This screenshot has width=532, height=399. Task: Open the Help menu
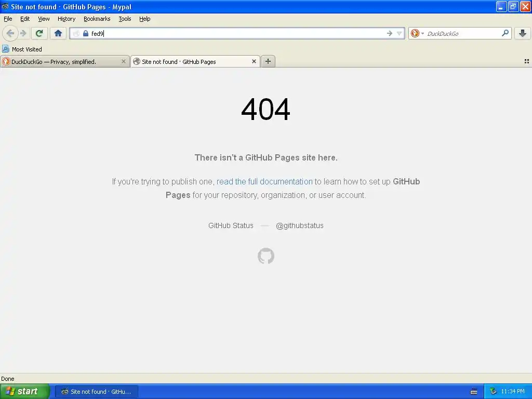(145, 19)
